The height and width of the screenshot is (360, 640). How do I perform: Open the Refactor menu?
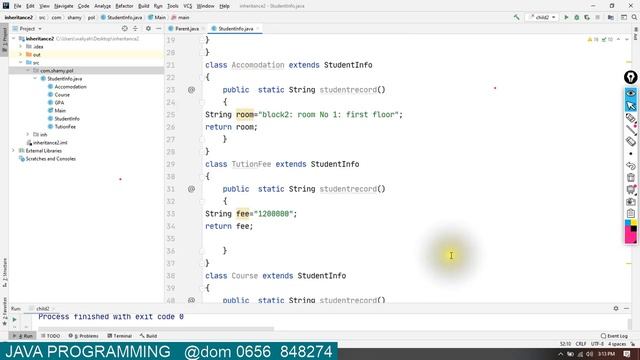tap(124, 6)
